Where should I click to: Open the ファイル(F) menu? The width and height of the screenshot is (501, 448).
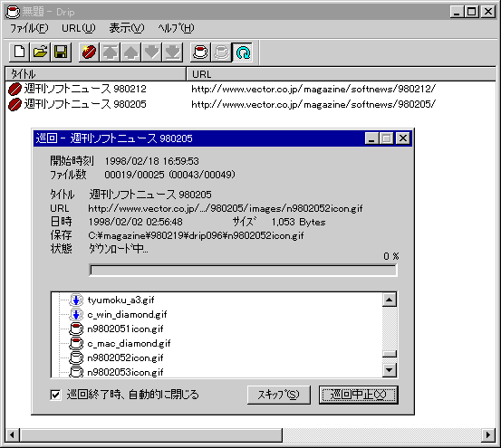click(29, 28)
